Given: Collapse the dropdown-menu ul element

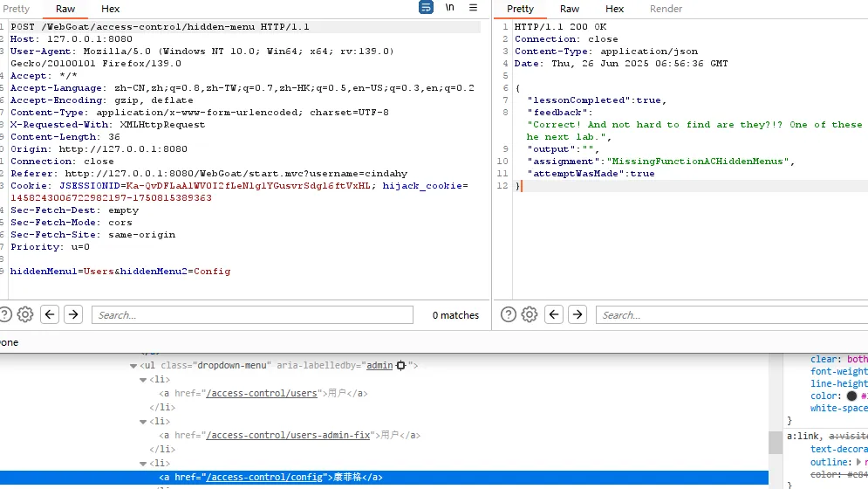Looking at the screenshot, I should 133,366.
